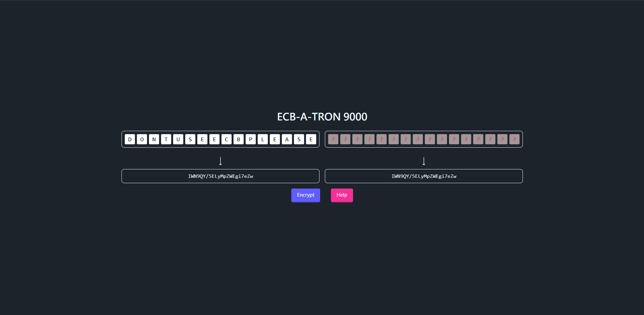Select the ciphertext output under the hidden block

point(424,176)
